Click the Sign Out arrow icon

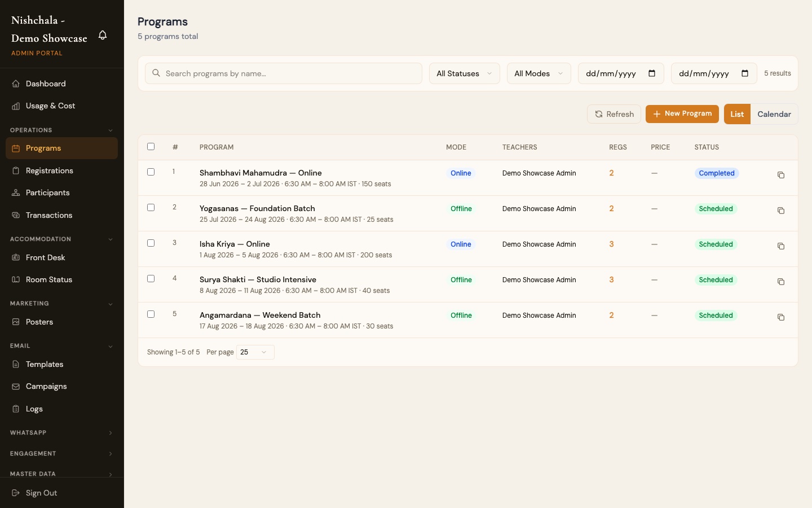(x=16, y=493)
